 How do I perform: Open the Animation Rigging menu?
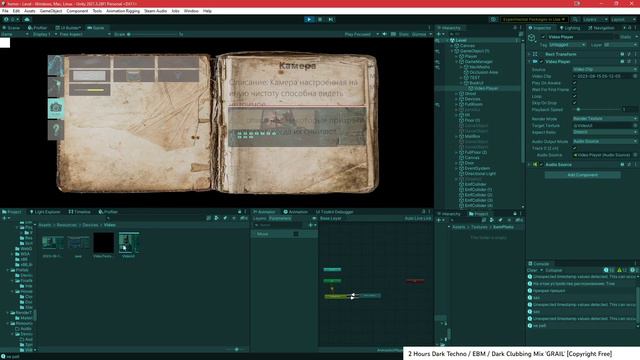[x=123, y=11]
